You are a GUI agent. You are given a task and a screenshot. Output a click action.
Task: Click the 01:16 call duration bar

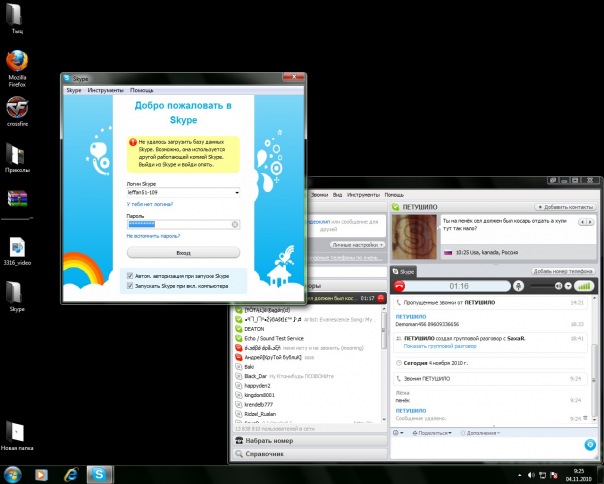tap(458, 286)
